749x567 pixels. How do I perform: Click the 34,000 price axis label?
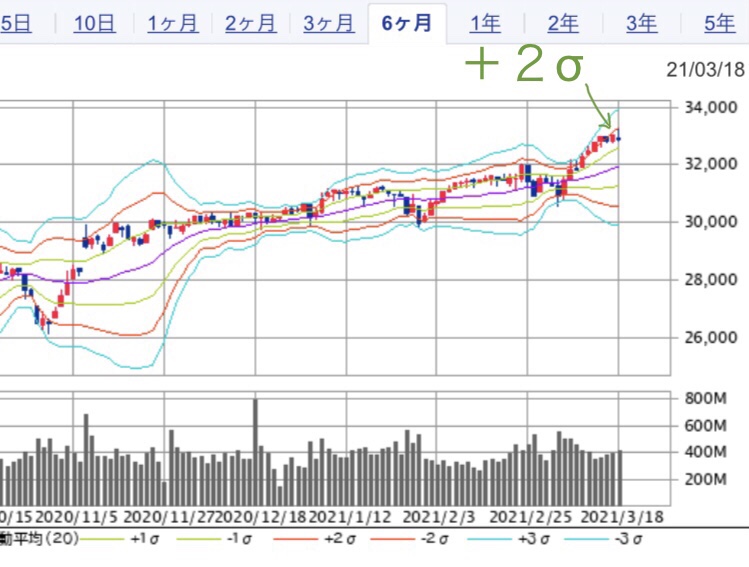(x=711, y=107)
